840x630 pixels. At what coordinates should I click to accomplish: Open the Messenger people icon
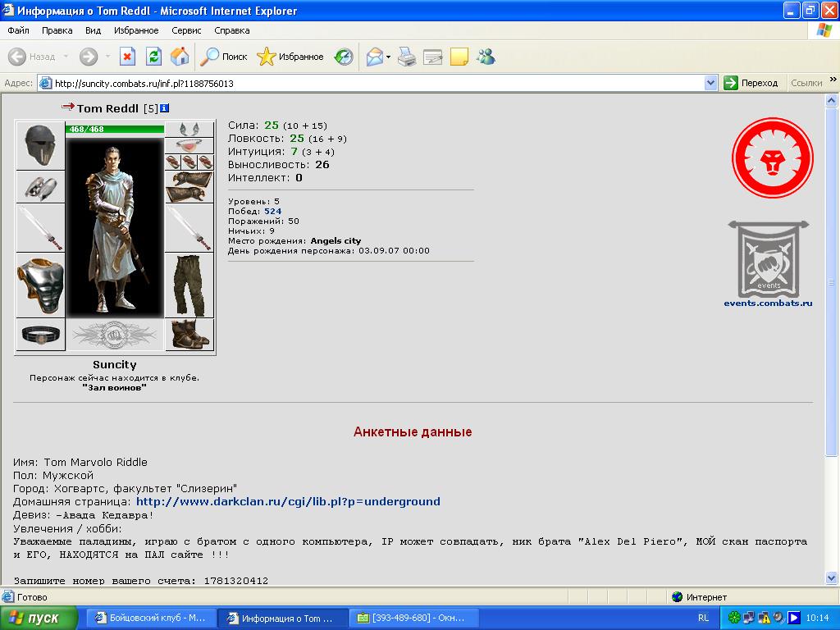coord(486,57)
